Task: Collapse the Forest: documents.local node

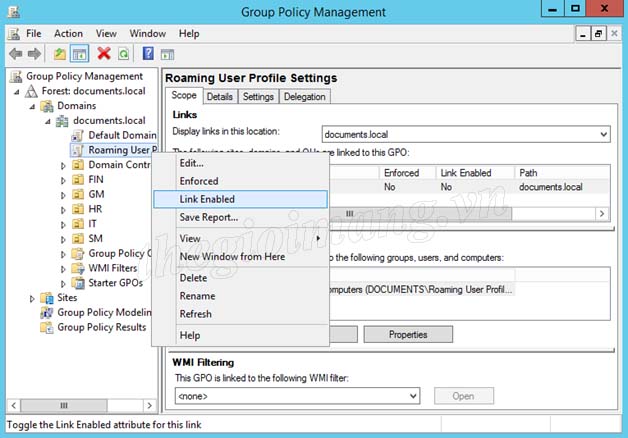Action: pos(17,92)
